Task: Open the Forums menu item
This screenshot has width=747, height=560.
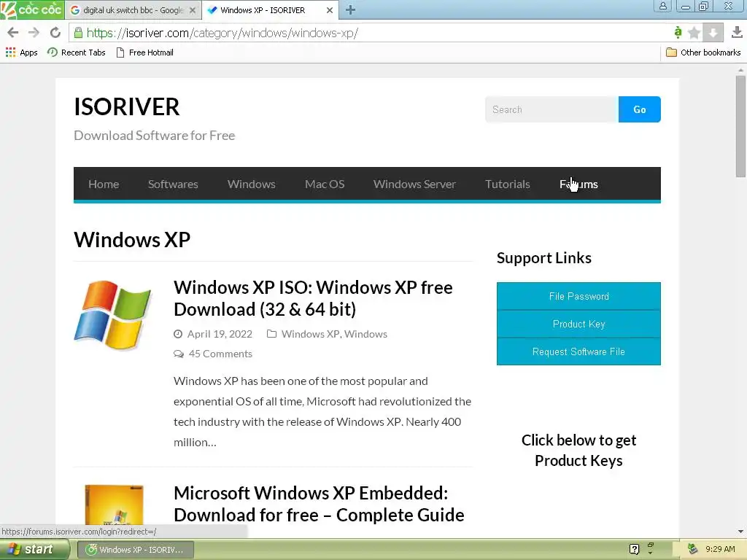Action: [x=578, y=184]
